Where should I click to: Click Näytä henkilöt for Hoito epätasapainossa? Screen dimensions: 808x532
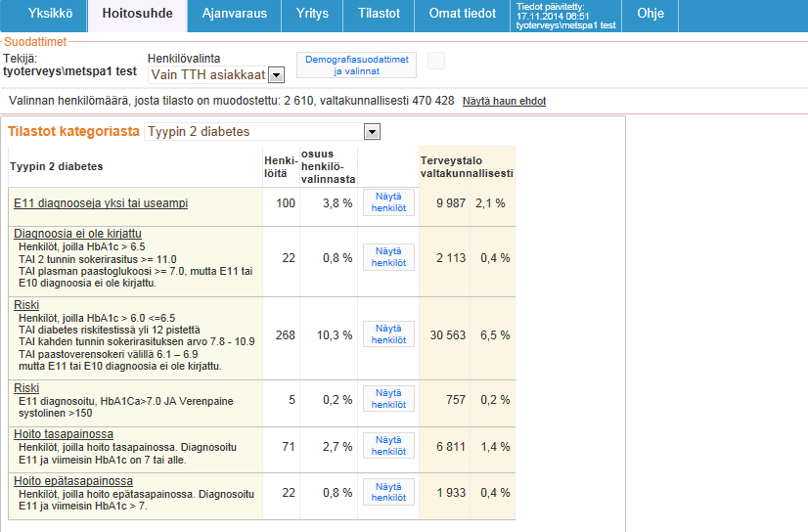(388, 492)
